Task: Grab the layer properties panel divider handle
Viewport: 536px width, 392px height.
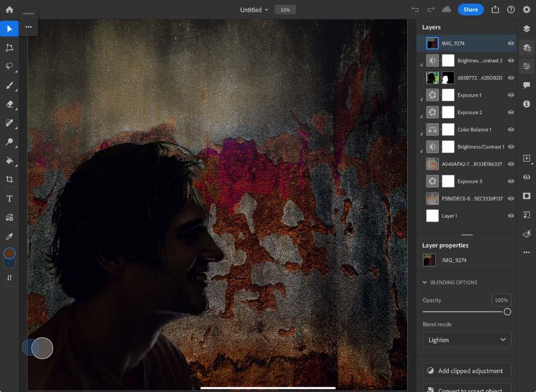Action: click(x=467, y=235)
